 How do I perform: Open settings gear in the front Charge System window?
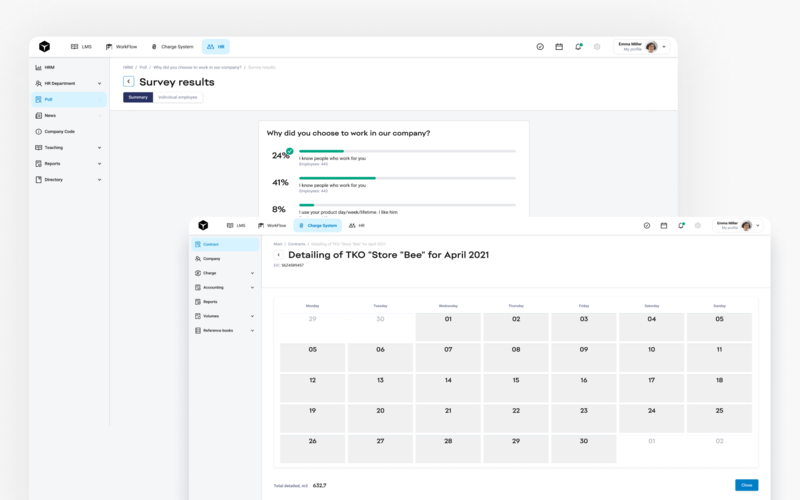tap(697, 226)
